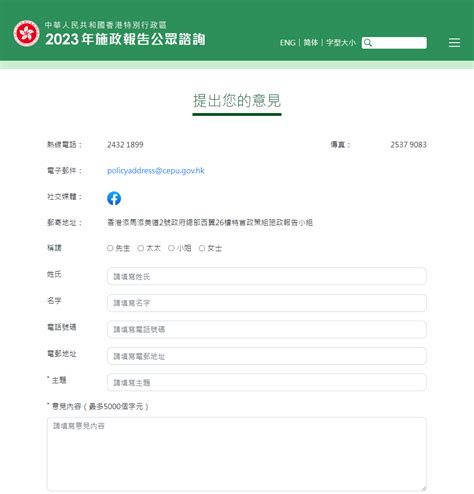This screenshot has height=494, width=474.
Task: Click the 2023年施政報告公眾諮詢 site title
Action: [125, 39]
